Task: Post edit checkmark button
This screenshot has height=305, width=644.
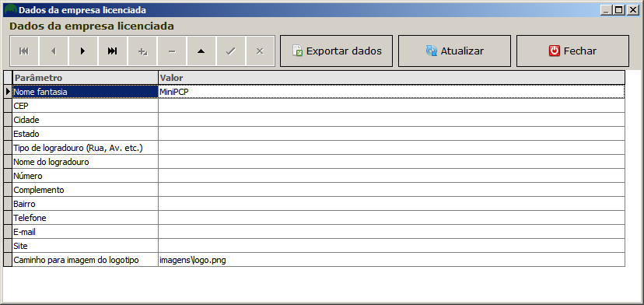Action: click(231, 51)
